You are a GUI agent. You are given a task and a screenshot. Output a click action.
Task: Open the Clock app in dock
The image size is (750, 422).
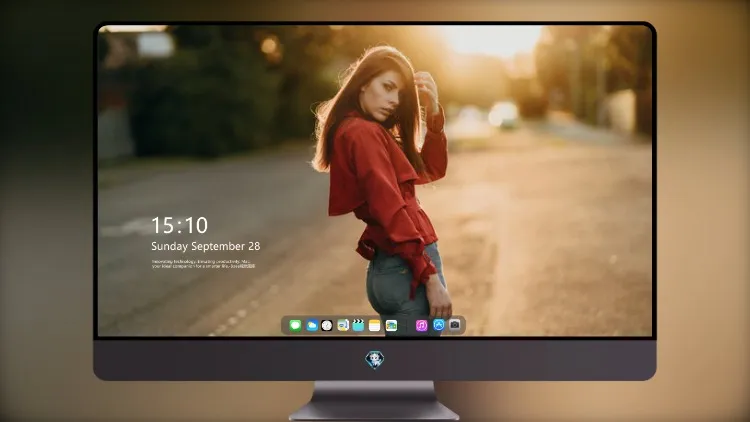click(327, 325)
